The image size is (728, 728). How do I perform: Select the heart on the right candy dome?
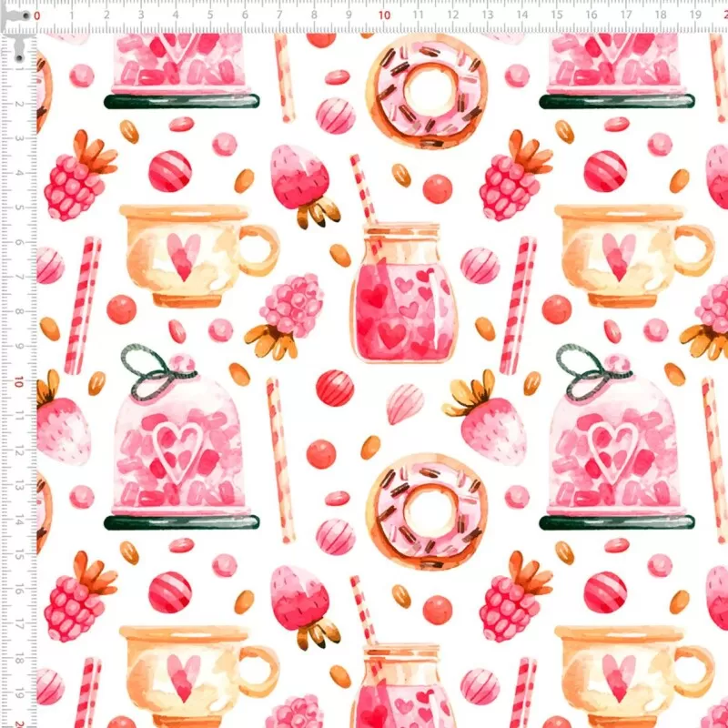coord(612,446)
